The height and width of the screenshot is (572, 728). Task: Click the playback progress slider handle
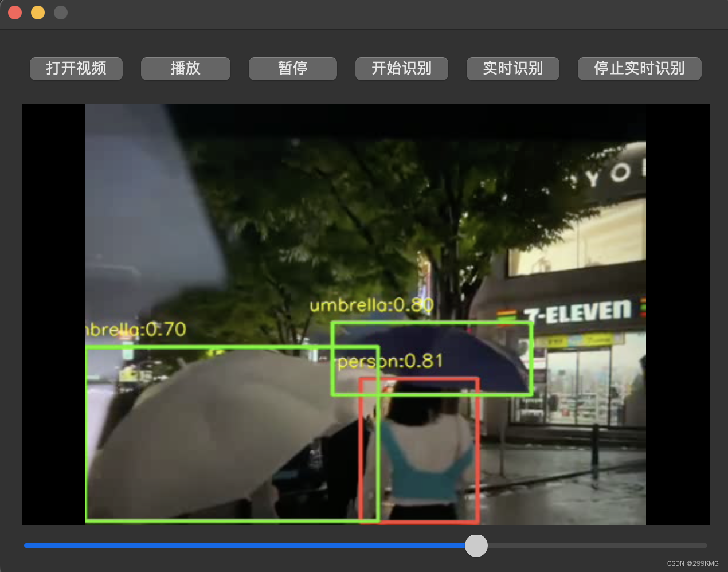(x=476, y=546)
